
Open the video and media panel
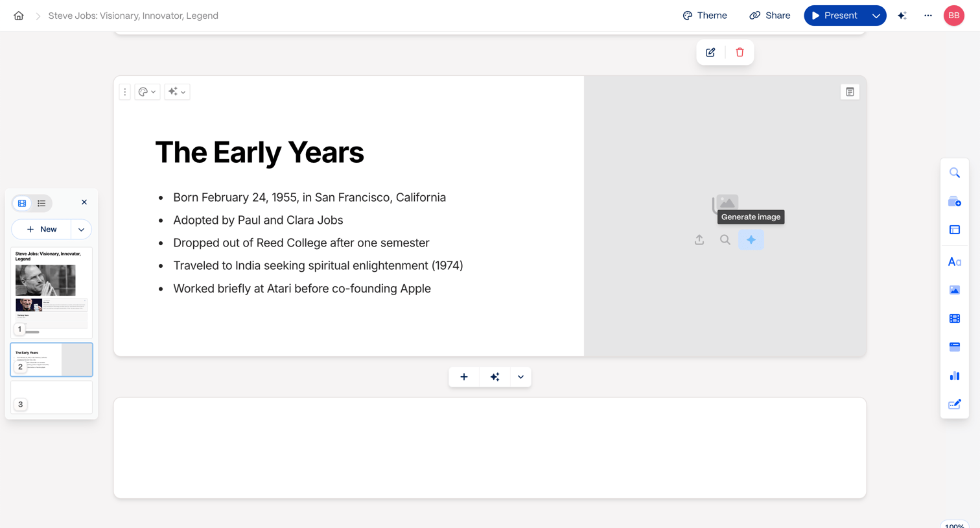point(955,318)
